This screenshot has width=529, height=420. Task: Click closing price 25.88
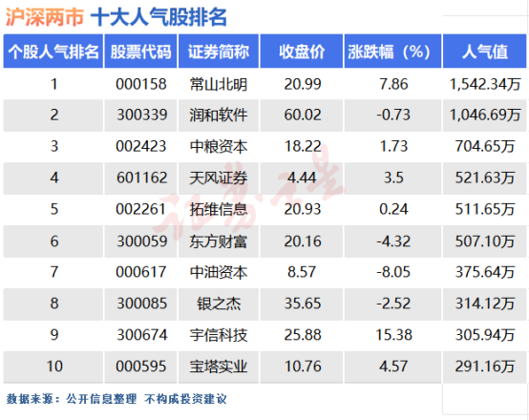(303, 335)
